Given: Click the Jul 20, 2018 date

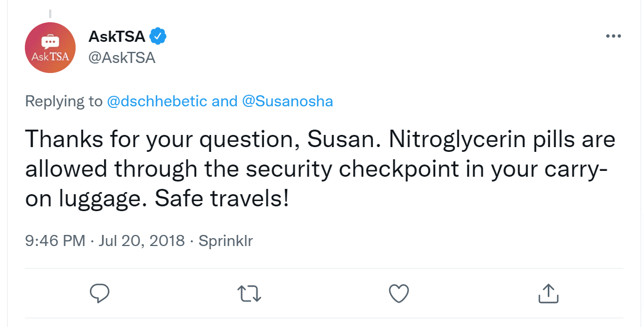Looking at the screenshot, I should pos(142,241).
